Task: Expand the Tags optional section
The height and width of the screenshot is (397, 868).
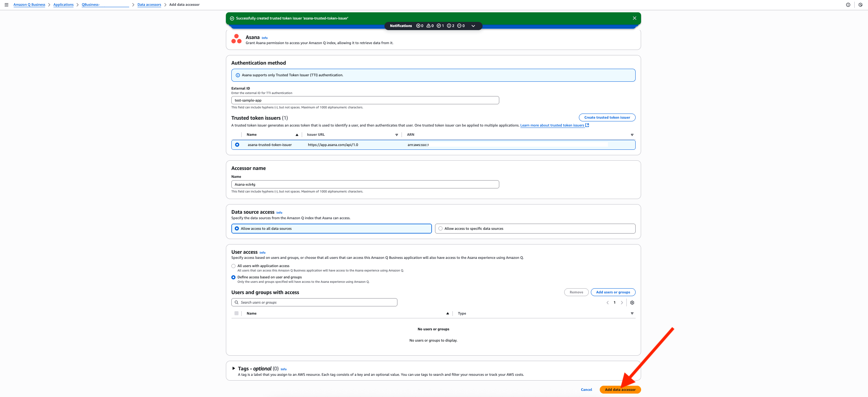Action: (234, 368)
